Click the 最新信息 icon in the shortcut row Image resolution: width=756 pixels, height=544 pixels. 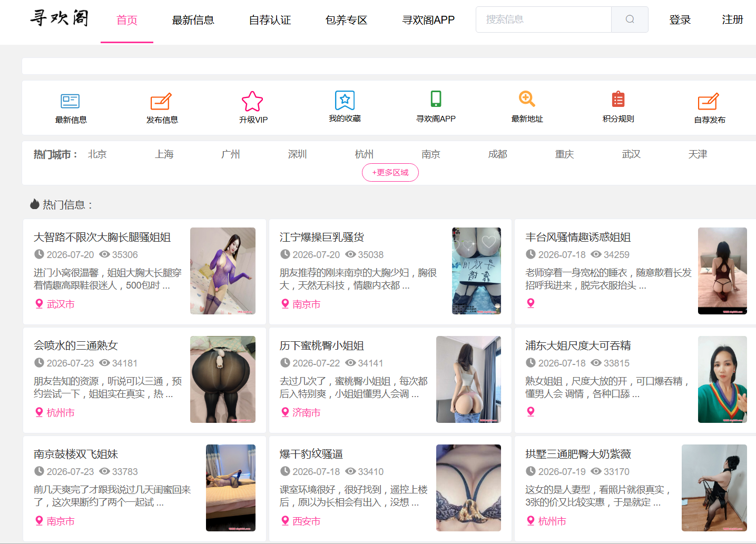(x=70, y=101)
